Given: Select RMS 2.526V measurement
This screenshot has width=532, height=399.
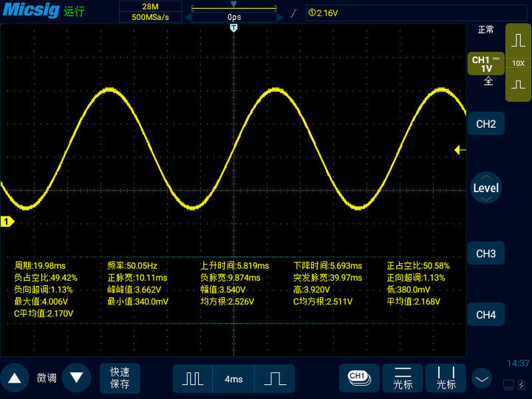Looking at the screenshot, I should coord(227,301).
